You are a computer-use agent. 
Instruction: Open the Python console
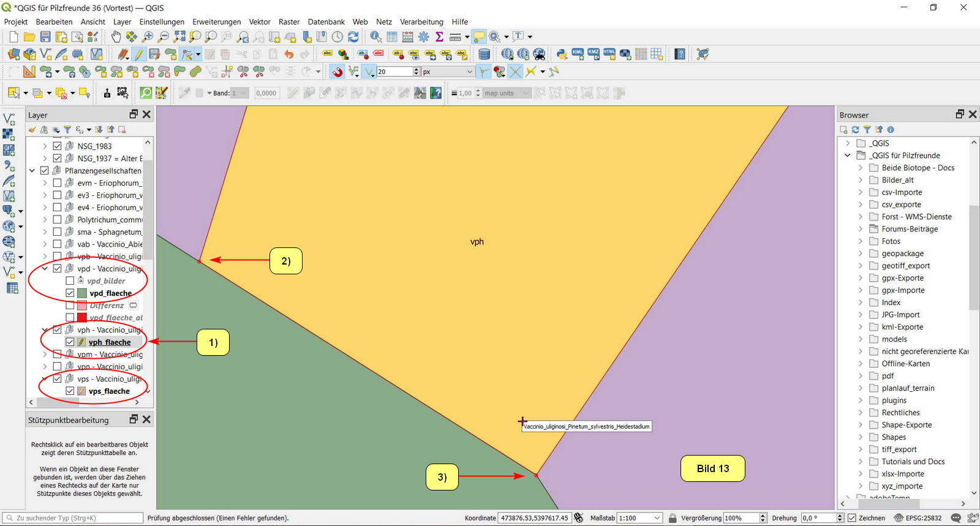pos(562,54)
